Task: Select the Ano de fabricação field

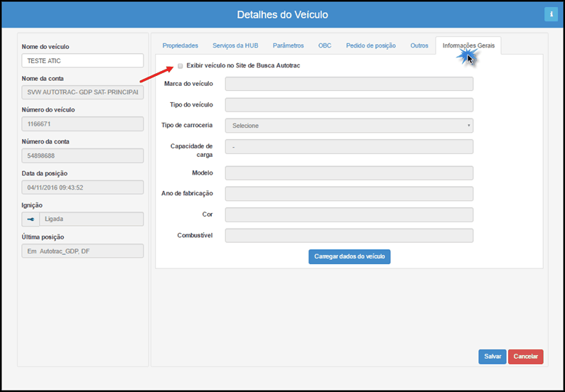Action: click(349, 193)
